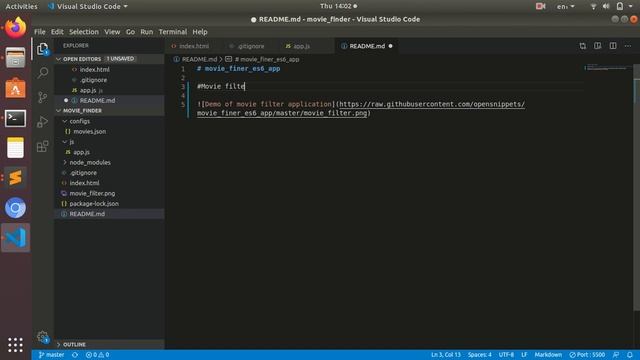Click Visual Studio Code icon in dock
Screen dimensions: 640x360
coord(16,238)
